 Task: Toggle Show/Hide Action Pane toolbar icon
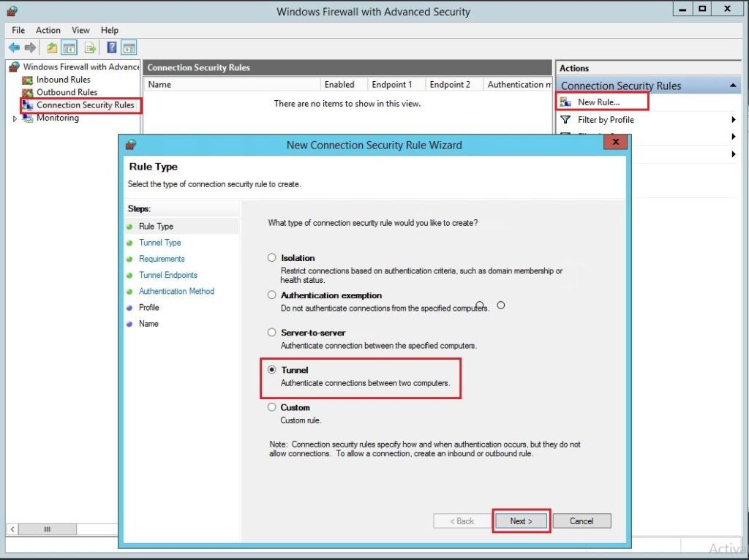(129, 48)
